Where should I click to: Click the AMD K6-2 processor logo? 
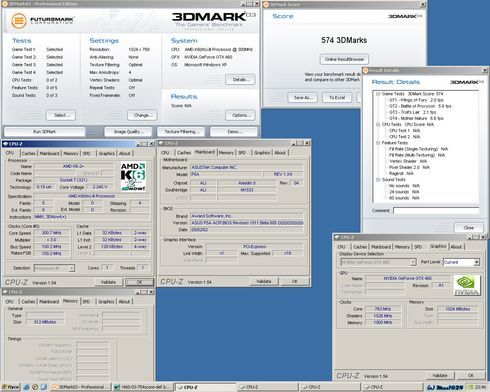click(x=133, y=176)
